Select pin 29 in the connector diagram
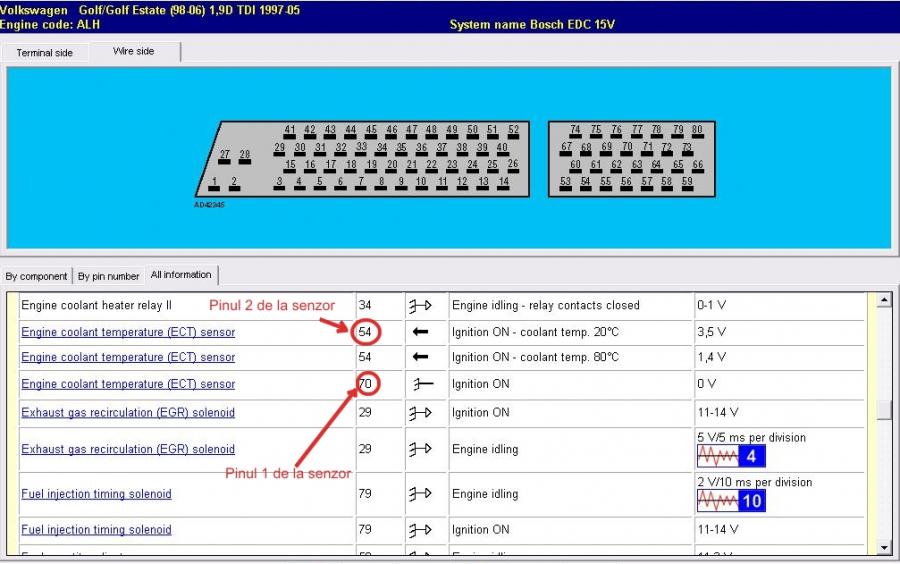 (x=280, y=149)
